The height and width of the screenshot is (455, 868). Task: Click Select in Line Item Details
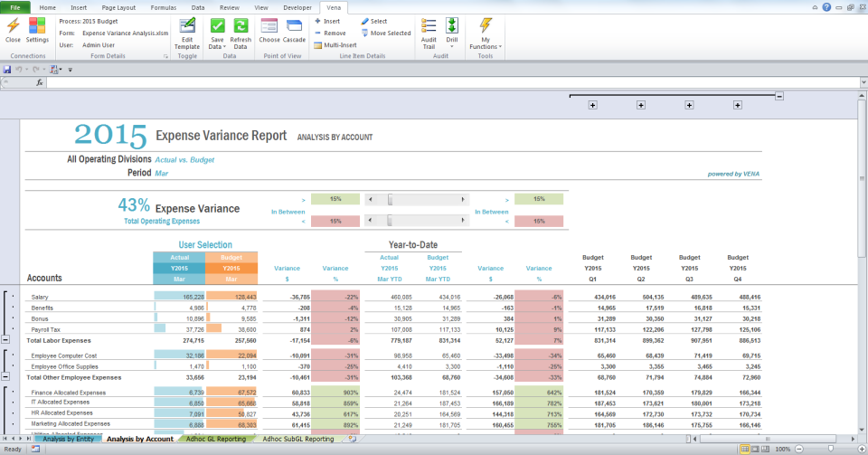click(374, 21)
